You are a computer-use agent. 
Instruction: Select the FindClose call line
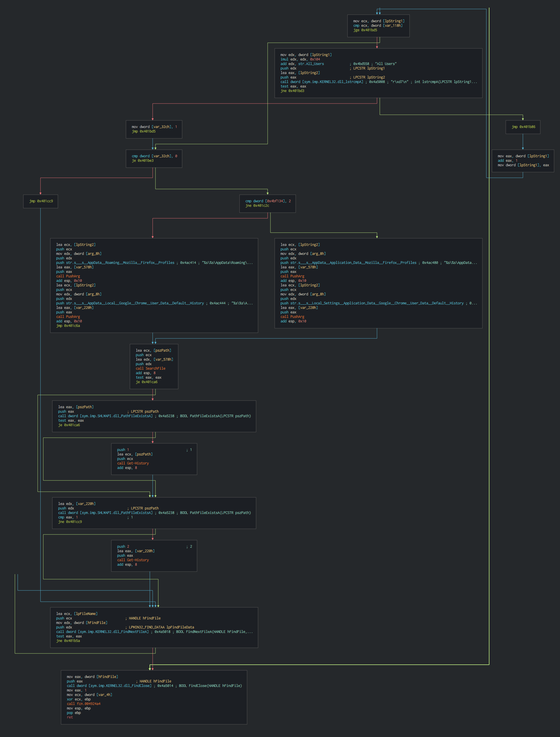109,686
